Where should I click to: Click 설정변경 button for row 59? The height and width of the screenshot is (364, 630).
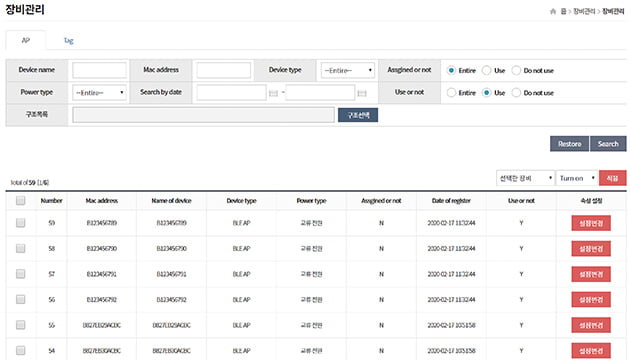coord(591,223)
